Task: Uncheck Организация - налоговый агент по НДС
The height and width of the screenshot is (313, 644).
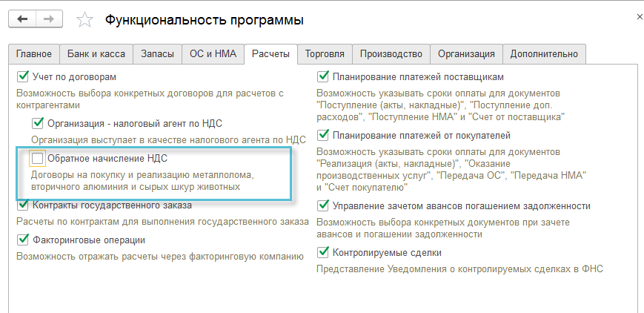Action: (x=38, y=122)
